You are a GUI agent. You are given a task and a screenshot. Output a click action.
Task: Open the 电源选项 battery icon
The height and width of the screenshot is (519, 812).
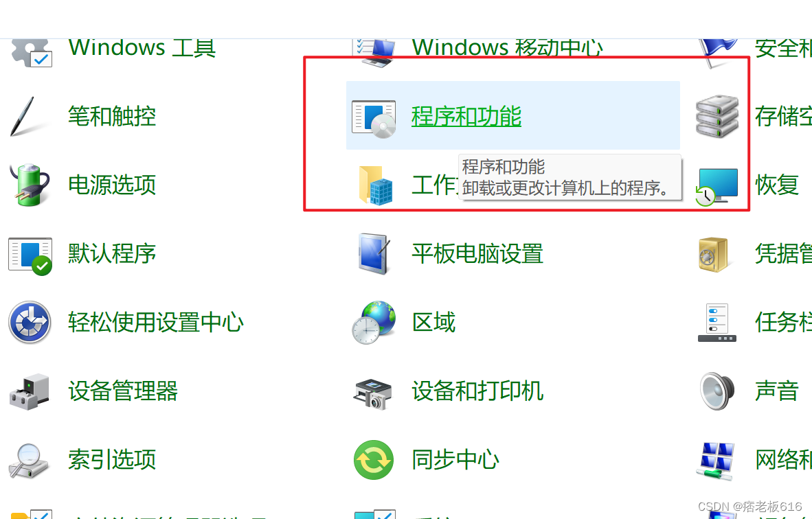[x=30, y=185]
